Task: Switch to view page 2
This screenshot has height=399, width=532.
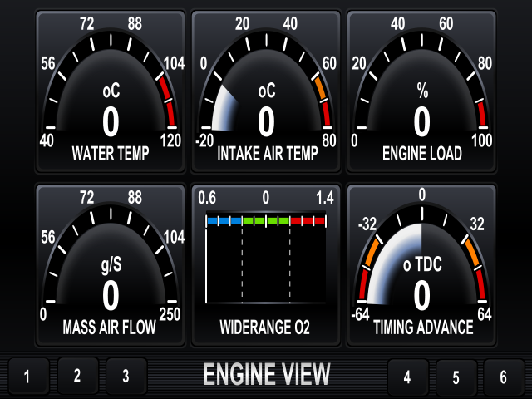Action: [77, 376]
